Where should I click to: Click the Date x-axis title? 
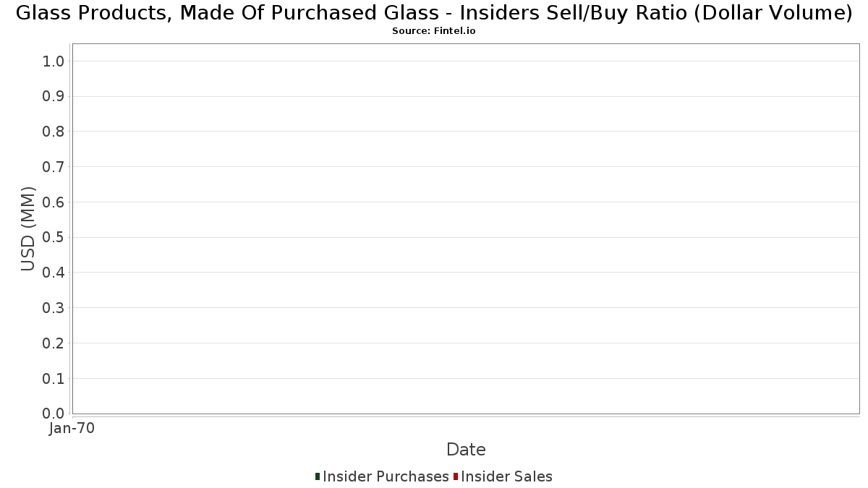[x=466, y=450]
